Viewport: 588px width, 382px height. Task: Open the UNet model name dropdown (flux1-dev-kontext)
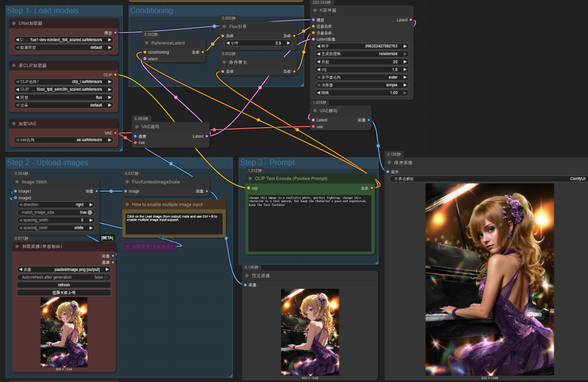[x=64, y=40]
